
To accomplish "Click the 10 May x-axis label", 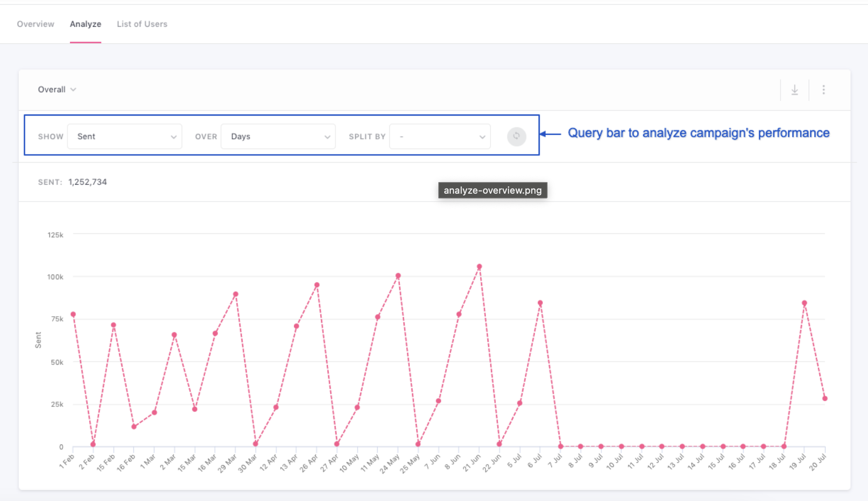I will 349,464.
